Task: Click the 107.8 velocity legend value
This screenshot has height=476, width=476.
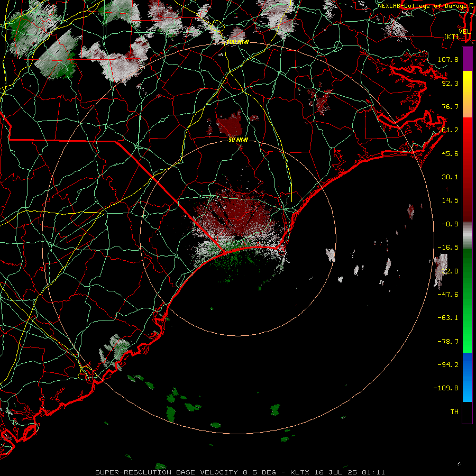Action: point(448,59)
